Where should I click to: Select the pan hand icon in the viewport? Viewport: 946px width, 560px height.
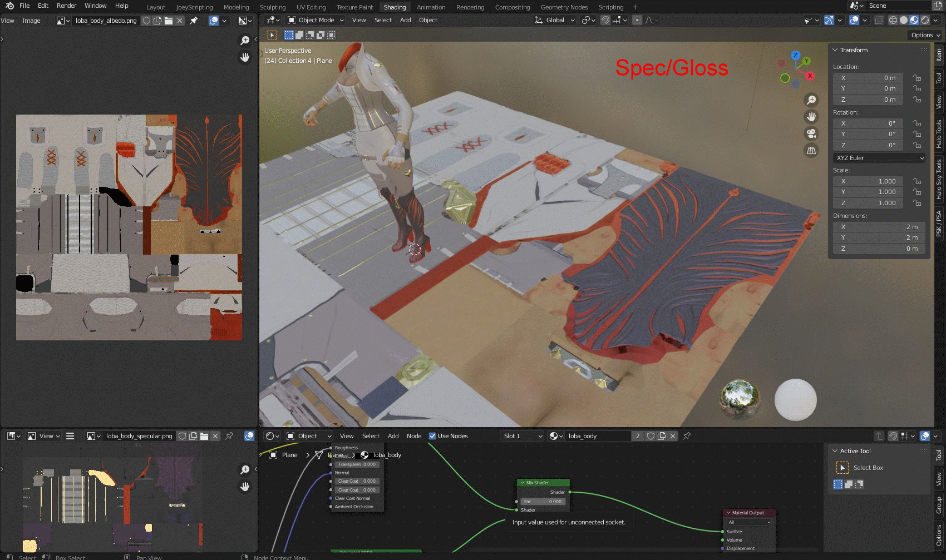tap(811, 117)
